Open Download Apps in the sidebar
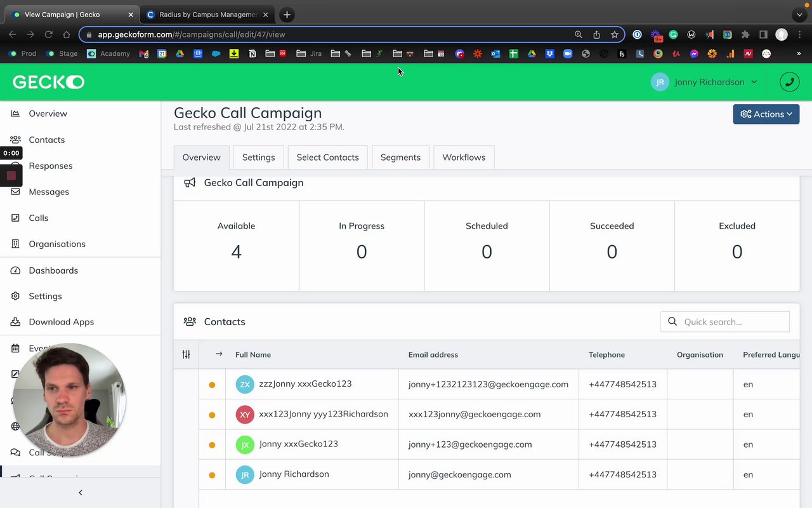812x508 pixels. click(61, 322)
